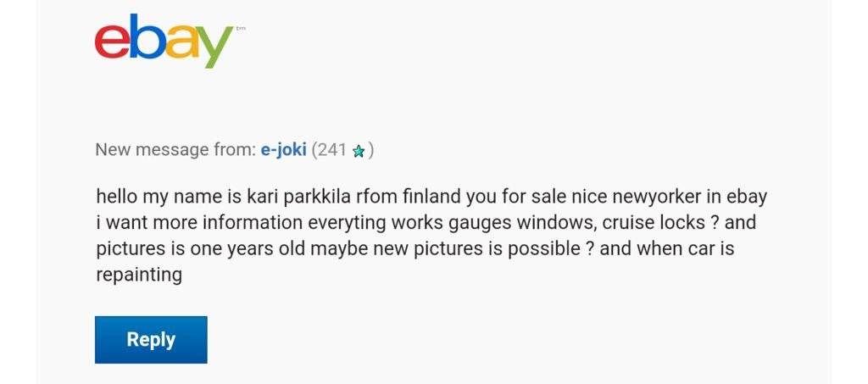Click the "New message from:" label
This screenshot has height=384, width=868.
(x=175, y=151)
